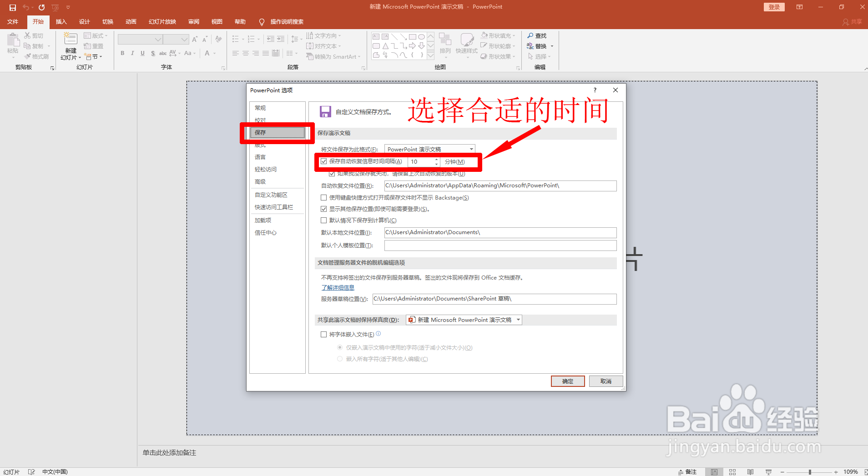Open Slide Sorter view from status bar
The height and width of the screenshot is (476, 868).
coord(732,472)
